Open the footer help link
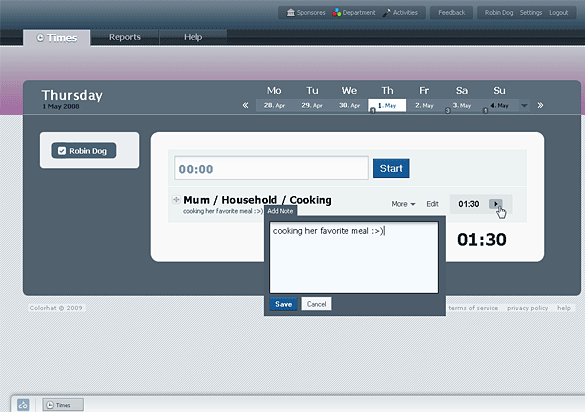This screenshot has height=412, width=585. click(x=564, y=308)
